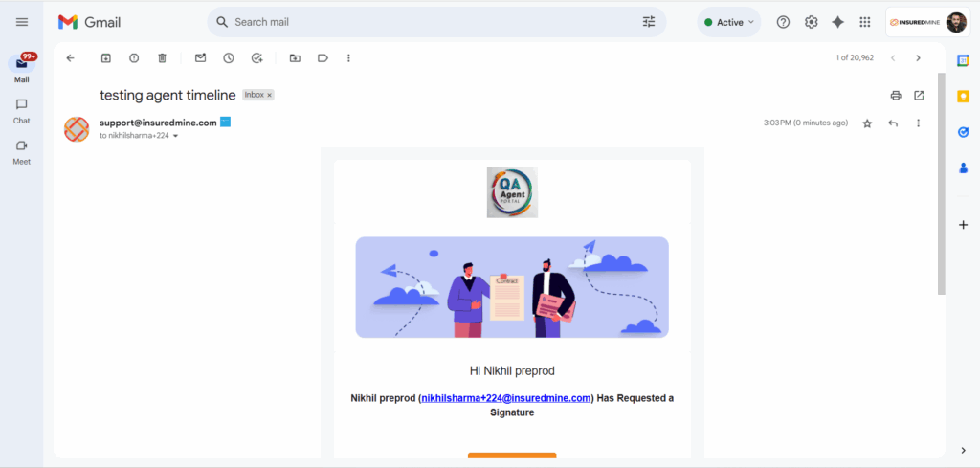Image resolution: width=980 pixels, height=468 pixels.
Task: Open the Labels icon
Action: [x=323, y=58]
